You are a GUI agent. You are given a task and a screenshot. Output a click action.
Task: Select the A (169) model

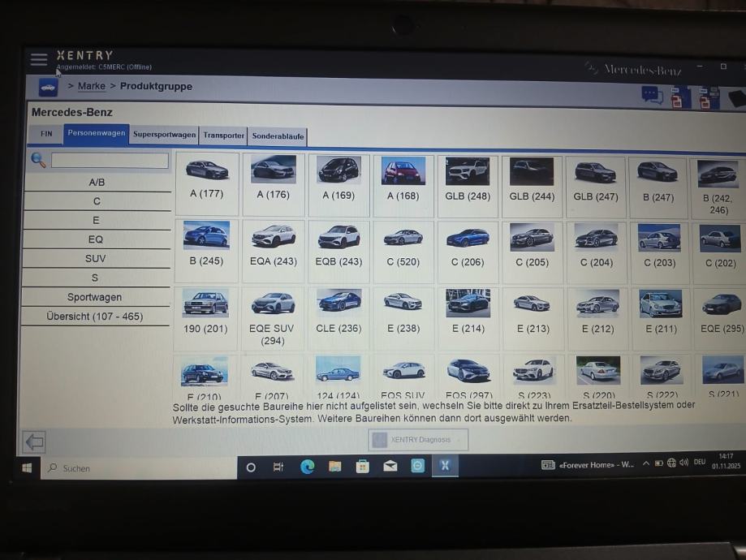(339, 185)
